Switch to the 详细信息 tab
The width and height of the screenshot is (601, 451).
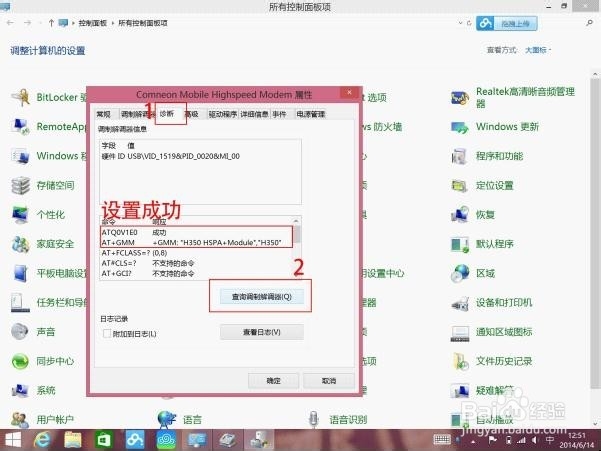[254, 114]
